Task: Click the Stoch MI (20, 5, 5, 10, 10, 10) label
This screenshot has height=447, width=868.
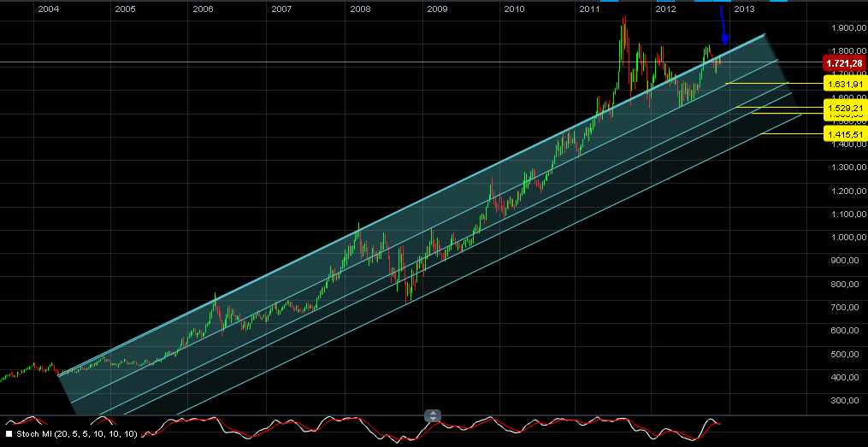Action: [77, 435]
